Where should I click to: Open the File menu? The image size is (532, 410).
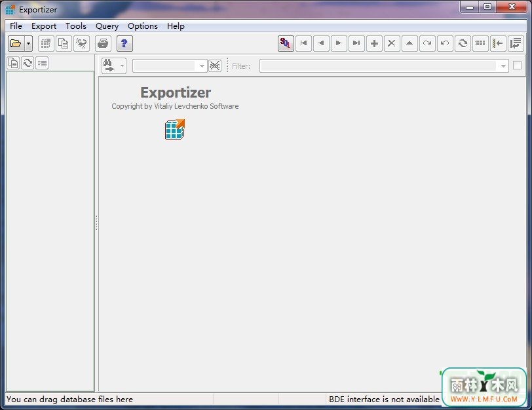coord(16,26)
